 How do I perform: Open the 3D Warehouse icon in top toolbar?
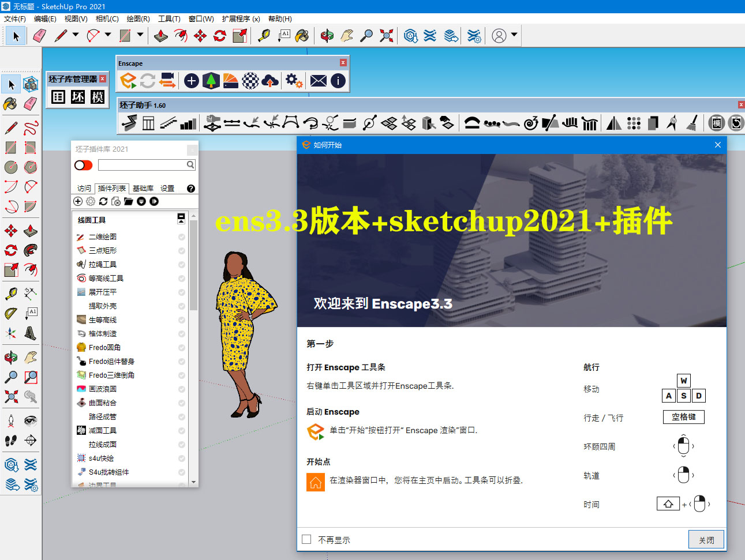point(411,36)
